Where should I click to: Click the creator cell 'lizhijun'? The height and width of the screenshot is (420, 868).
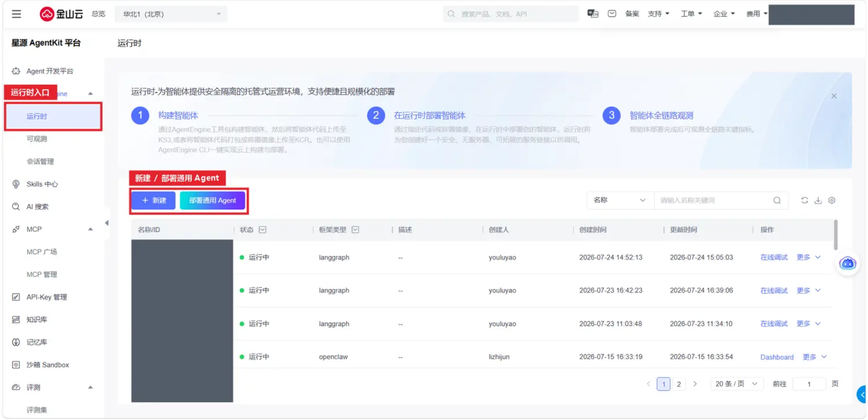point(499,357)
